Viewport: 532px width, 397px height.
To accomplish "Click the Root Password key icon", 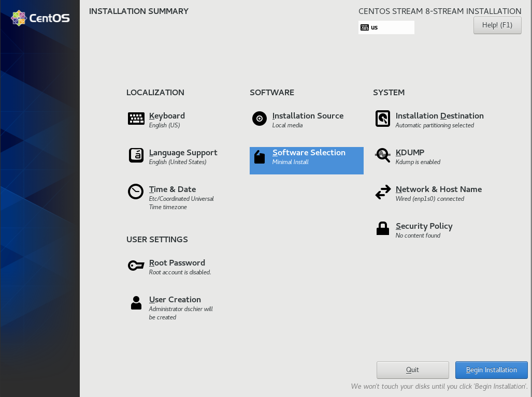I will click(x=136, y=266).
